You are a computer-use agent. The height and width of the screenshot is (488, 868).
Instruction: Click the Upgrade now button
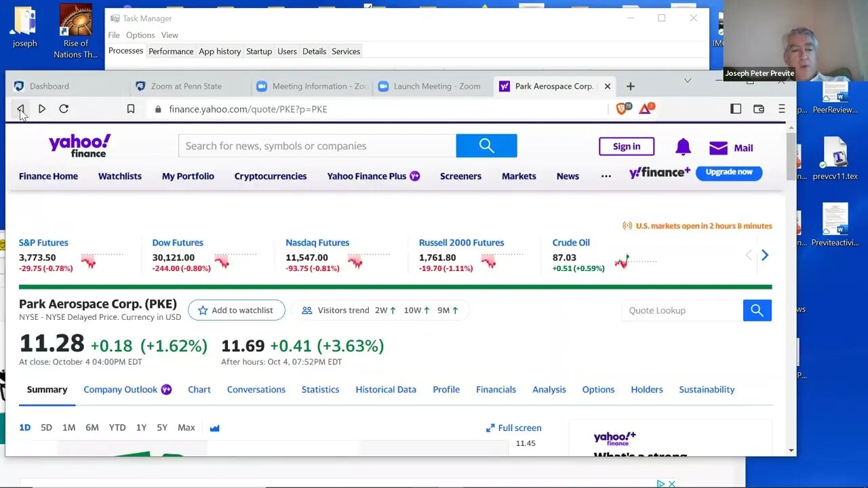pos(729,172)
